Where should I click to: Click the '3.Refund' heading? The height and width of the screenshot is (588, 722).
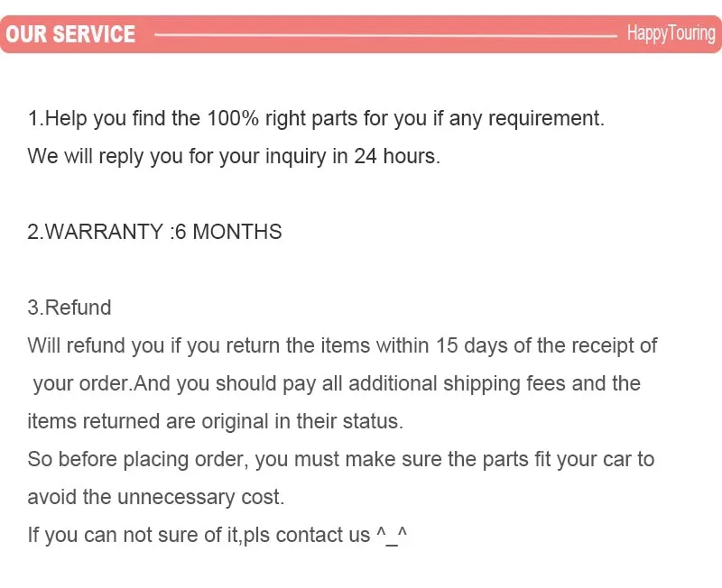[x=69, y=308]
